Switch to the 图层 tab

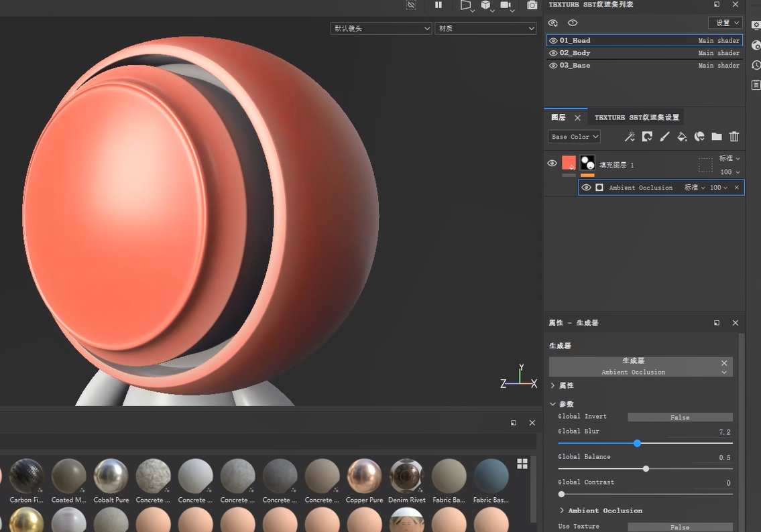559,117
